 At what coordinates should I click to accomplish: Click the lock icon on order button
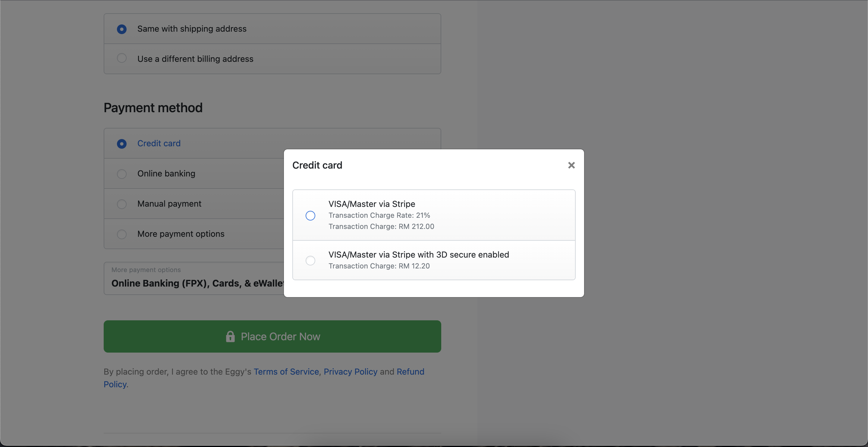(230, 336)
